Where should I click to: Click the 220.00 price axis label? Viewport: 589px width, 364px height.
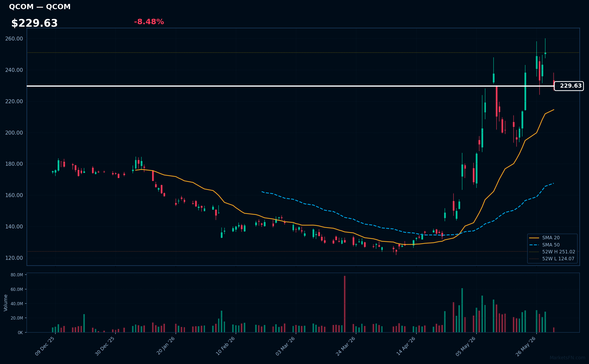pos(14,101)
